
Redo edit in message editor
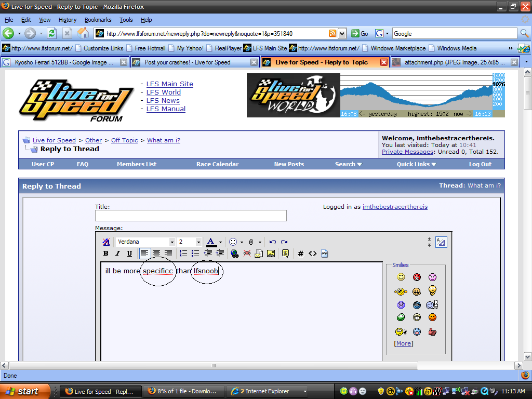[x=284, y=242]
